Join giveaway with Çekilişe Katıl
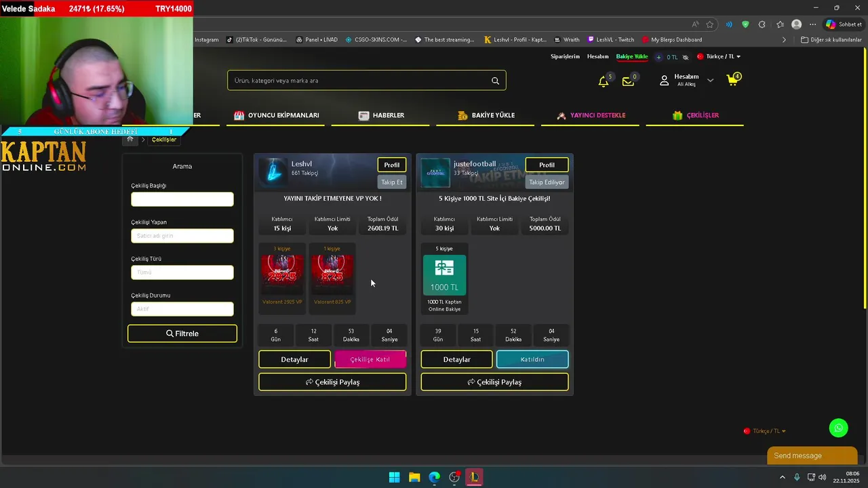 [x=370, y=359]
